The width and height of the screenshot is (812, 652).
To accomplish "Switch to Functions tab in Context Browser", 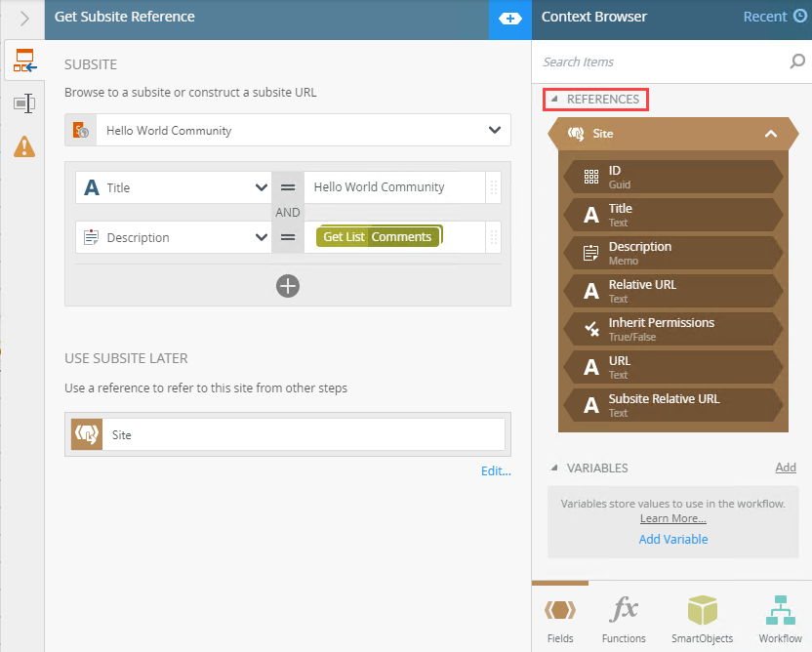I will [624, 619].
